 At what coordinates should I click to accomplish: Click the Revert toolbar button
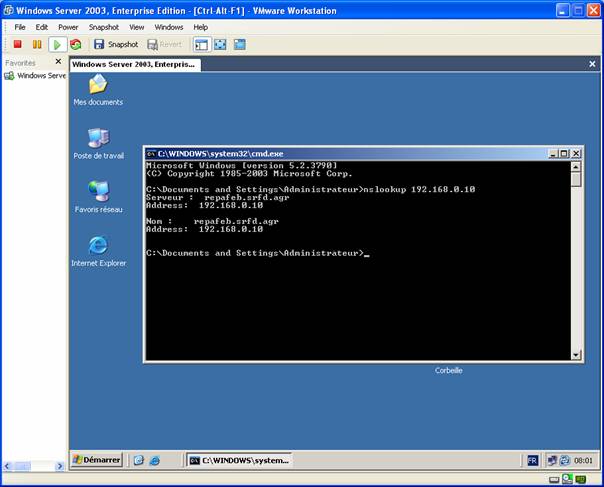[164, 45]
